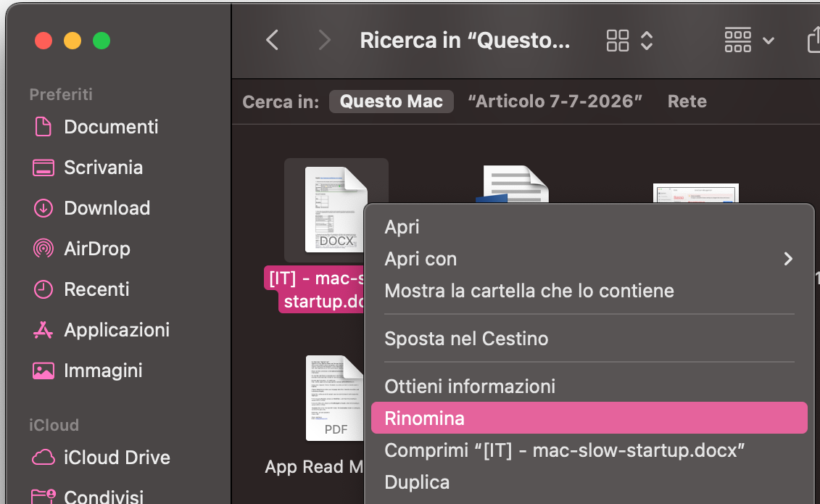The image size is (820, 504).
Task: Expand the grouping options chevron
Action: [769, 41]
